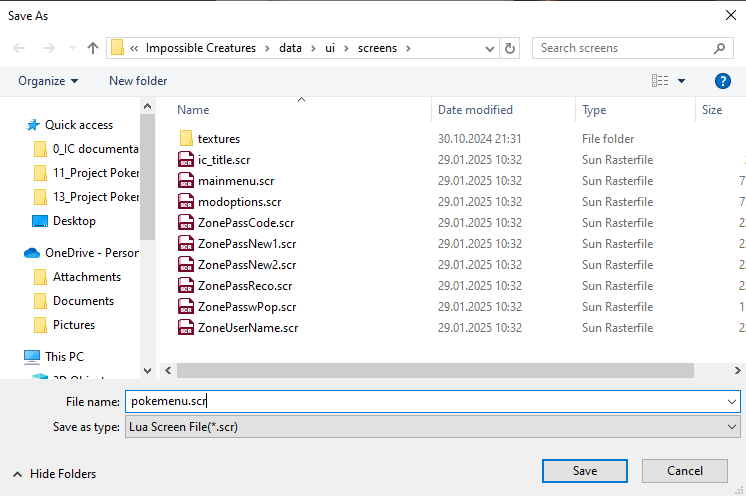Sort files by Date modified column

476,110
